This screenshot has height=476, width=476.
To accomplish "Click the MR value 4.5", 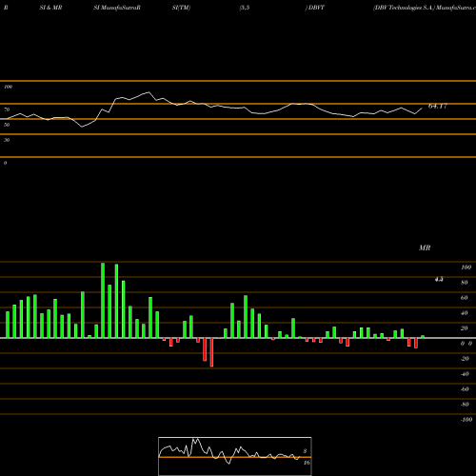I will 439,279.
